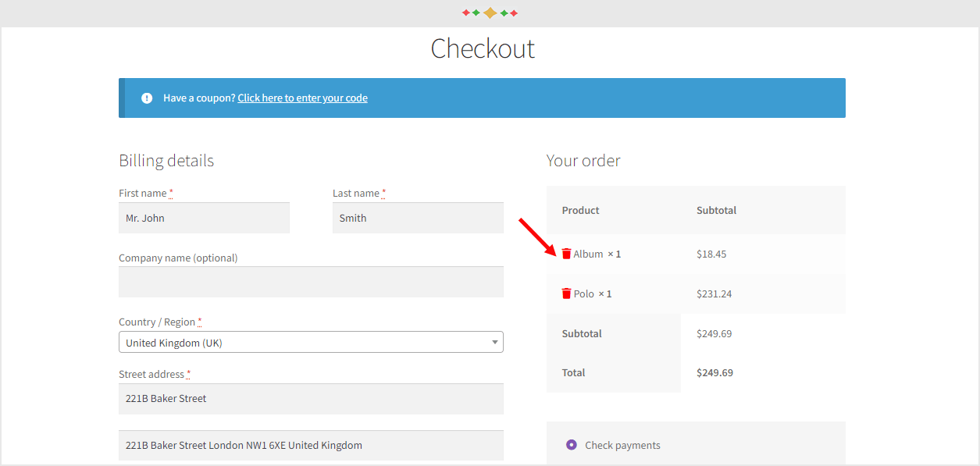980x466 pixels.
Task: Focus the Last name field
Action: pos(418,219)
